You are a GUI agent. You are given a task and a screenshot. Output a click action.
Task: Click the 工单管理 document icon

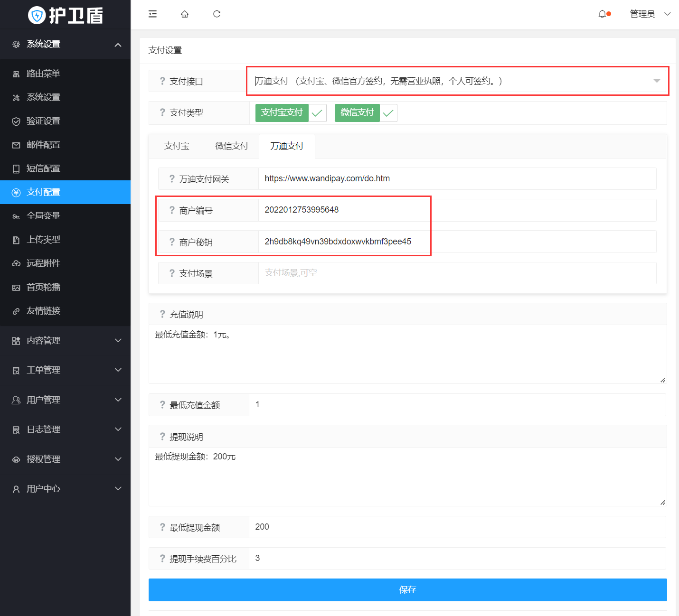tap(16, 370)
